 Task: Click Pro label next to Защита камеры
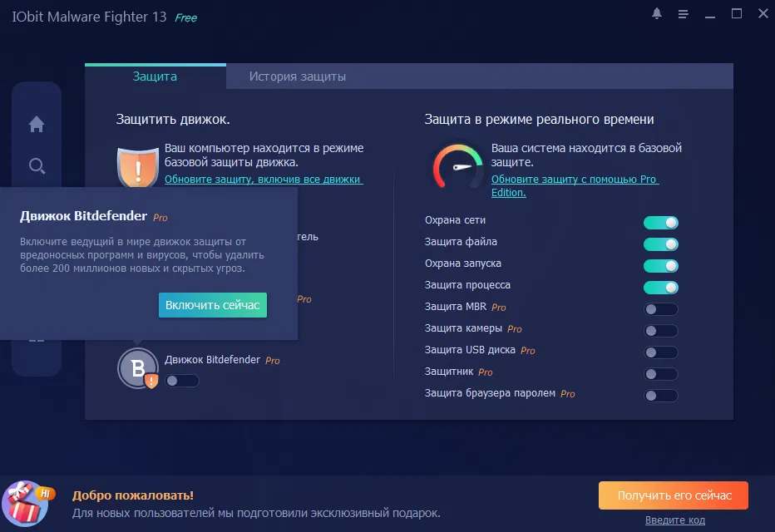(x=515, y=329)
